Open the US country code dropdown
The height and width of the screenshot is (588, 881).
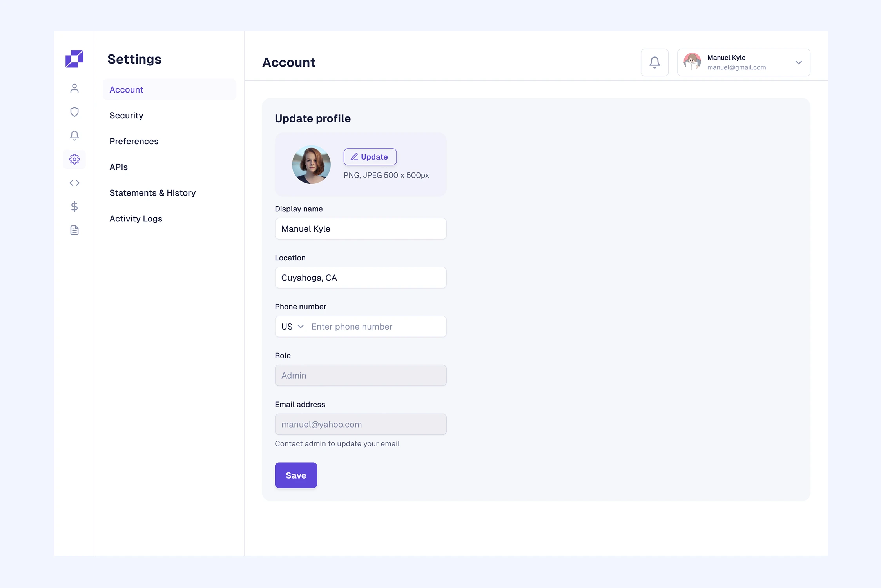[x=292, y=327]
